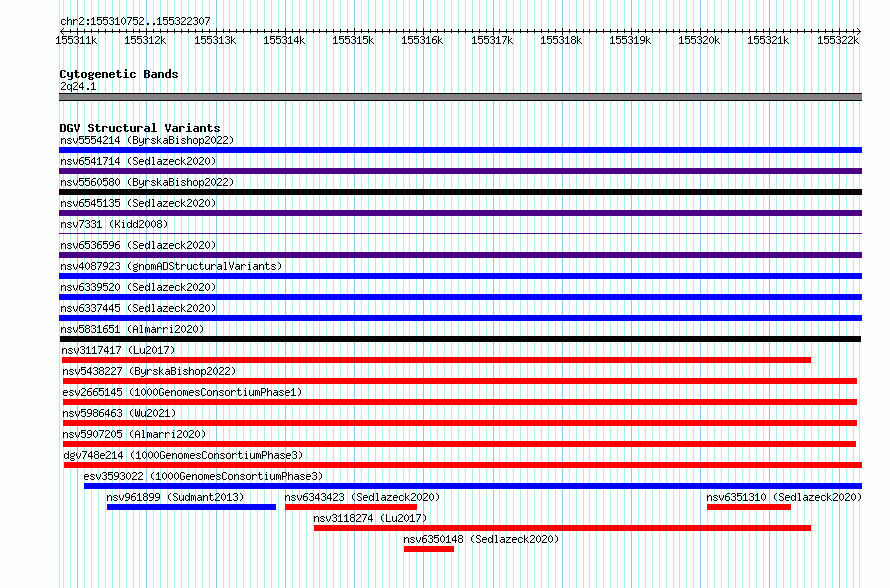Click the 155319k ruler tick label
Screen dimensions: 890x588
[x=630, y=40]
